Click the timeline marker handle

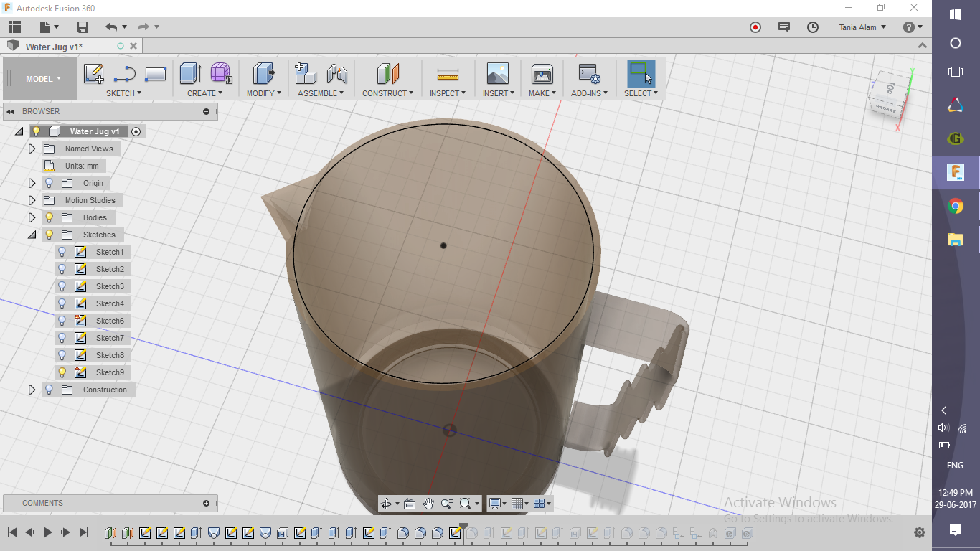463,527
